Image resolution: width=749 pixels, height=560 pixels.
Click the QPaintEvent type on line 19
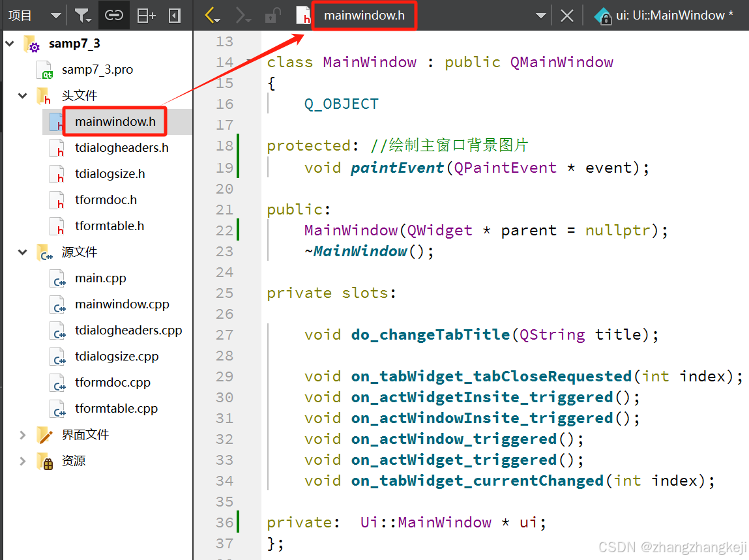(505, 168)
